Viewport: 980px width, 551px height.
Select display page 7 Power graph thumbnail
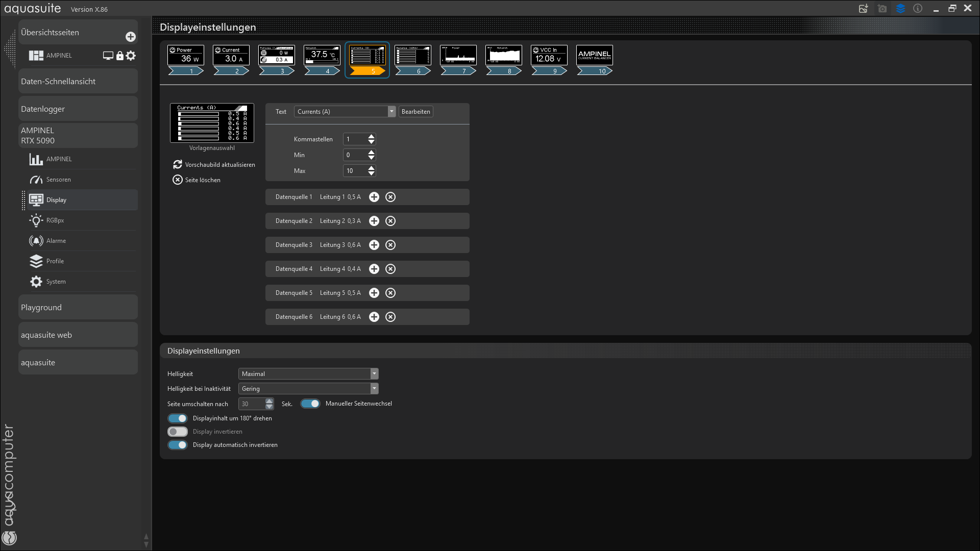458,55
